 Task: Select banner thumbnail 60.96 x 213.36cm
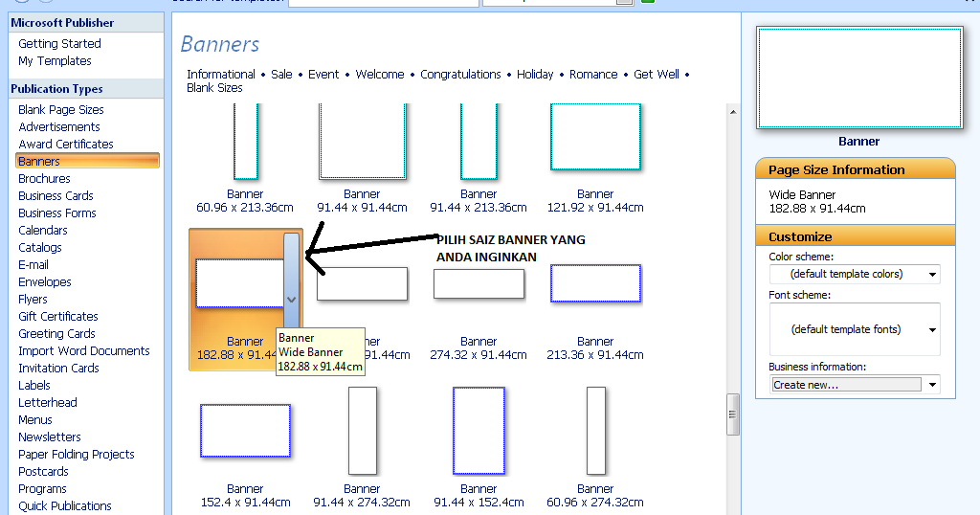(x=245, y=142)
